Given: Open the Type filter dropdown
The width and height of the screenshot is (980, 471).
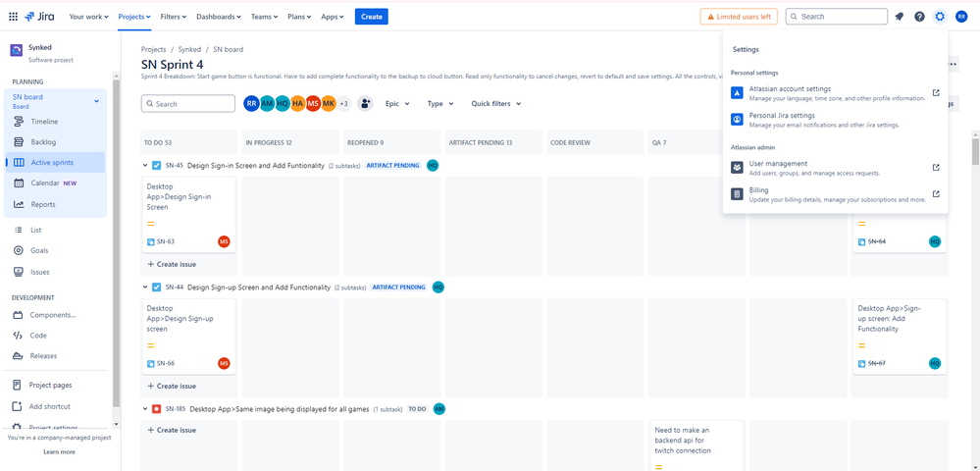Looking at the screenshot, I should 440,104.
